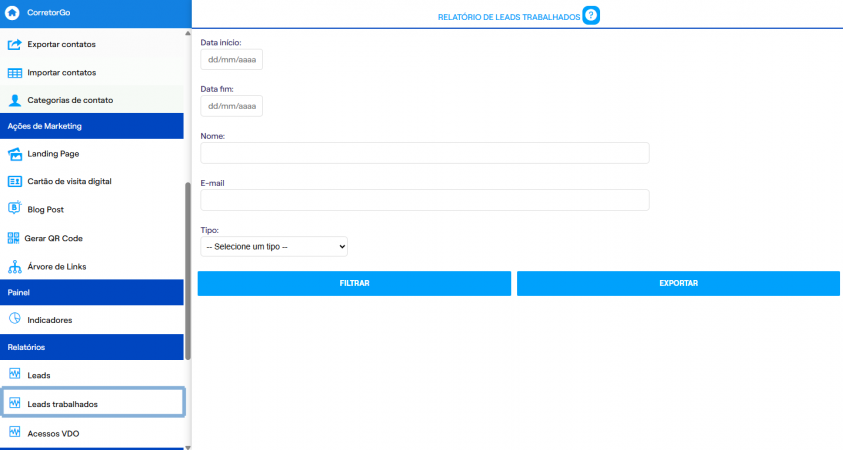Click the Cartão de visita digital icon

point(15,182)
